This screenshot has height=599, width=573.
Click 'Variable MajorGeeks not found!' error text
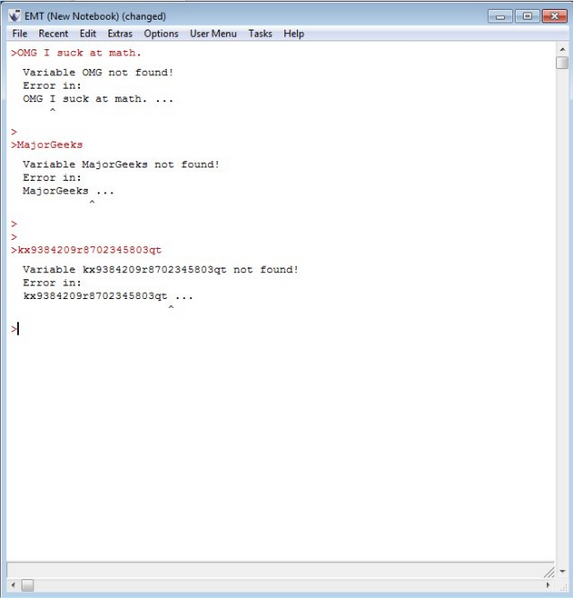(121, 164)
